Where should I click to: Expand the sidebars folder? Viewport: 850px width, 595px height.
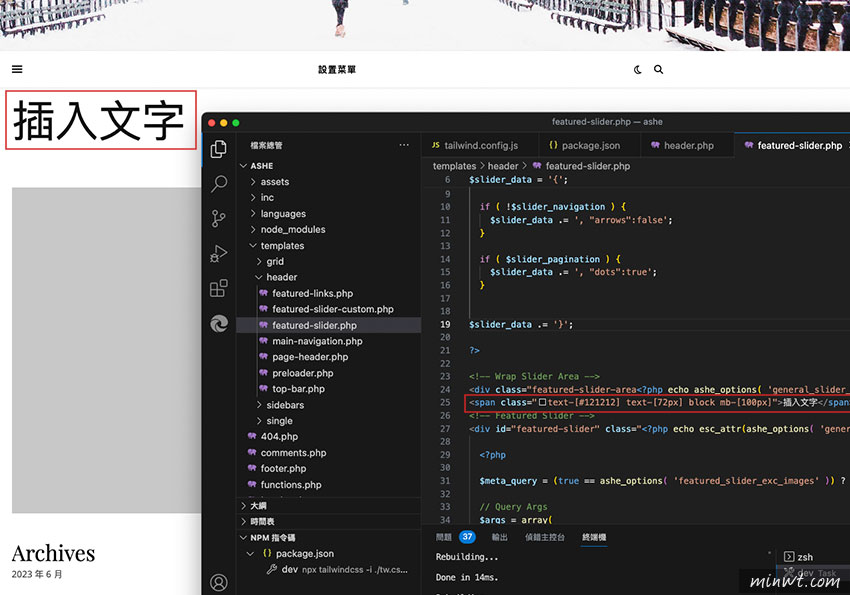pyautogui.click(x=329, y=405)
